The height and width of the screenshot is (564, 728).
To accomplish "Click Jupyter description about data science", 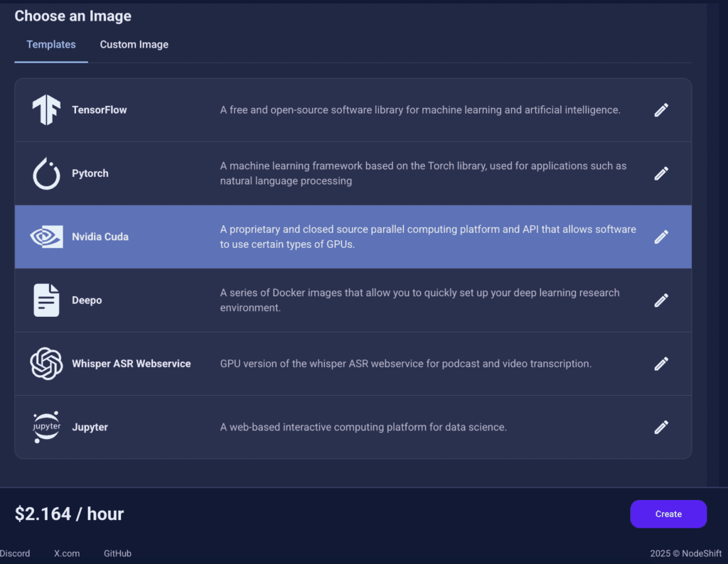I will [363, 427].
